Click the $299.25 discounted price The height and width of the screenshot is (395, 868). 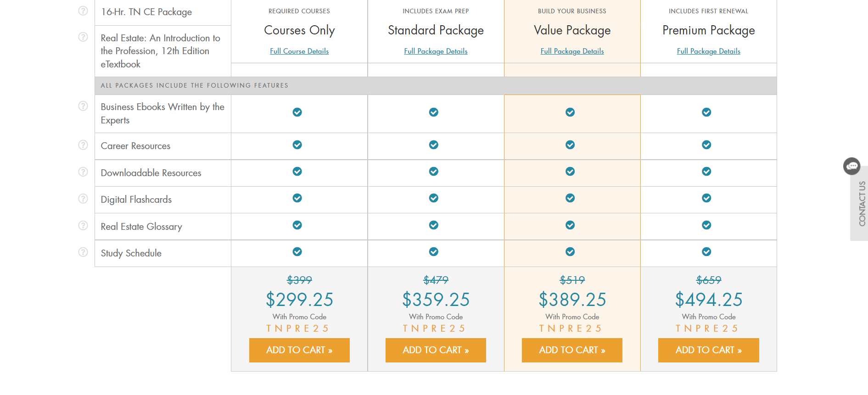pos(299,300)
